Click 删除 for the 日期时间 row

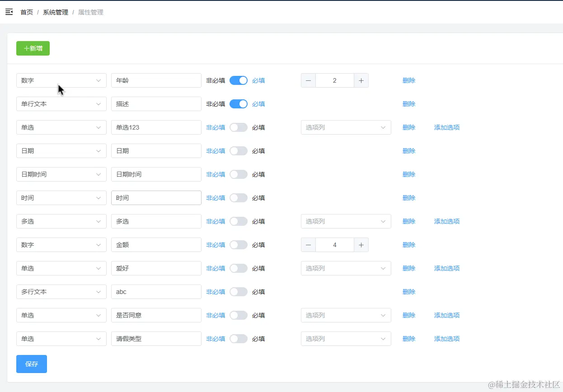(x=409, y=174)
